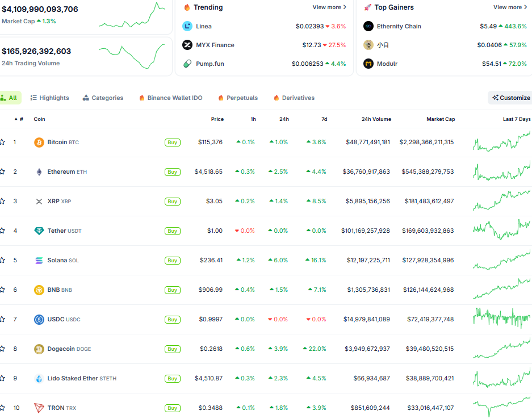
Task: Open the Perpetuals tab
Action: pyautogui.click(x=238, y=98)
